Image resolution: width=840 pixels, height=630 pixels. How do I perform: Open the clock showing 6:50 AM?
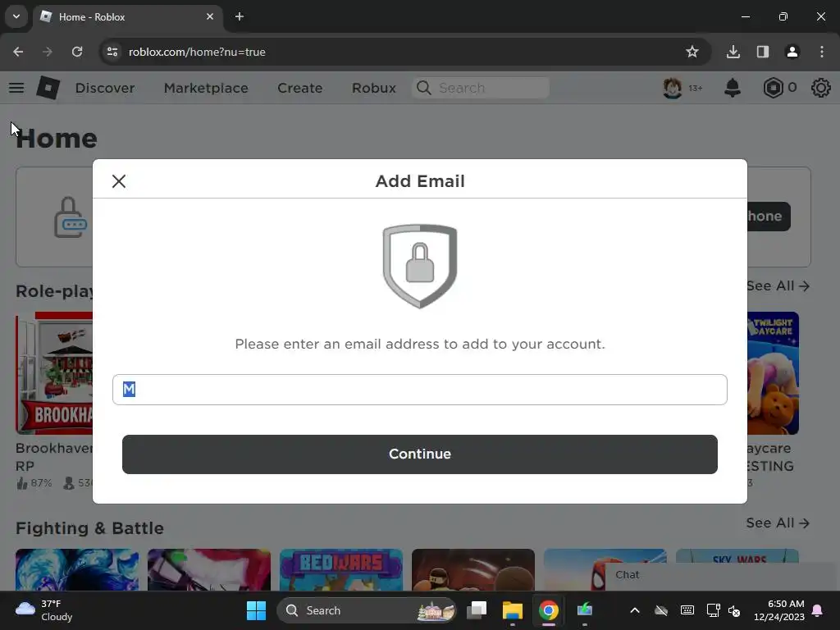pyautogui.click(x=779, y=610)
